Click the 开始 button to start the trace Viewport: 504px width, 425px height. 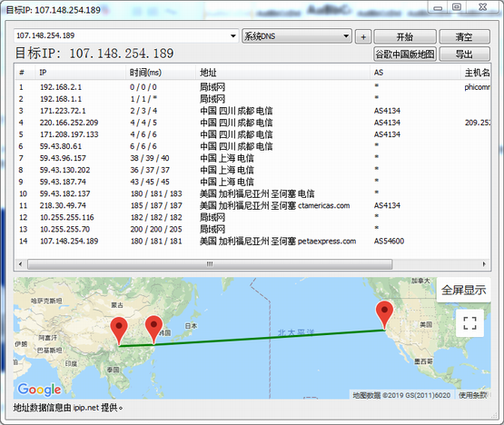pyautogui.click(x=405, y=36)
